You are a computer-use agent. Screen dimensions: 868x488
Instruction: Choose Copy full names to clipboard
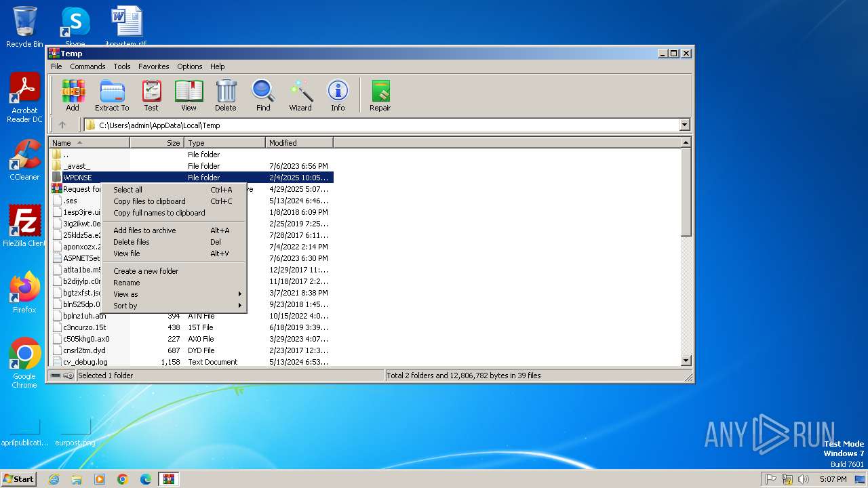pyautogui.click(x=174, y=213)
